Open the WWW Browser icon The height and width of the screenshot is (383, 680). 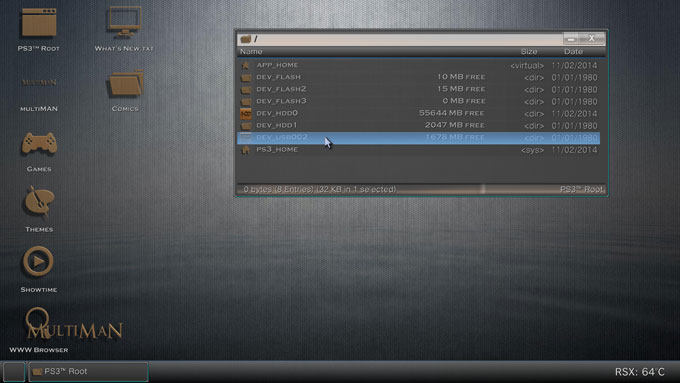click(x=38, y=323)
